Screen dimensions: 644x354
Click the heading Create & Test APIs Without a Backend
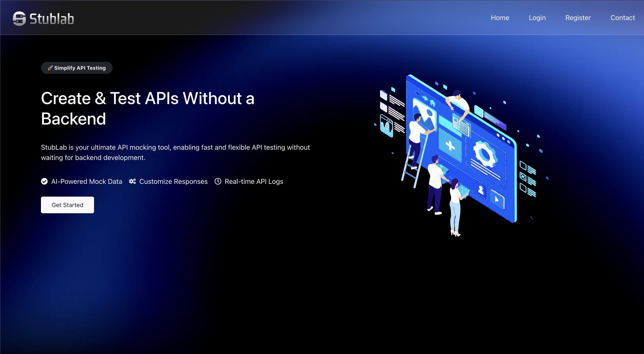tap(148, 108)
